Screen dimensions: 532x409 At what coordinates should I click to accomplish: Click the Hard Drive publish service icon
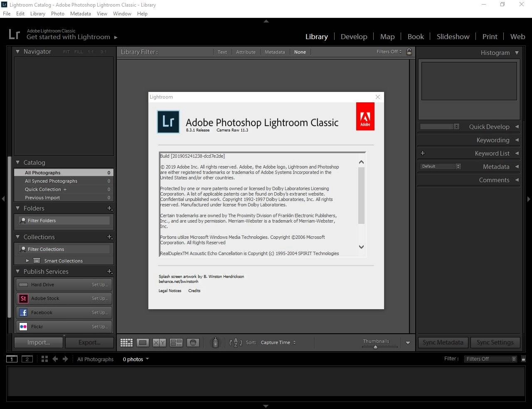[23, 285]
